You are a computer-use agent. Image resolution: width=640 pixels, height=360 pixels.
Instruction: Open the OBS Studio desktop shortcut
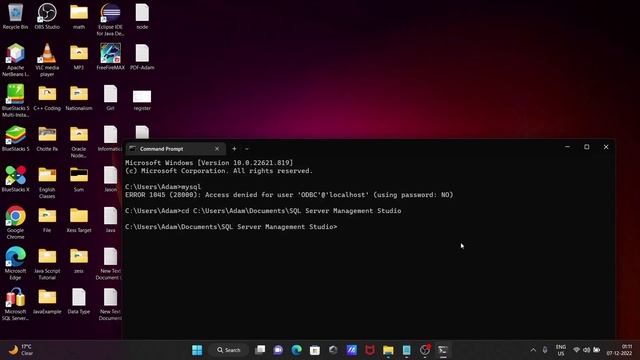click(x=47, y=16)
